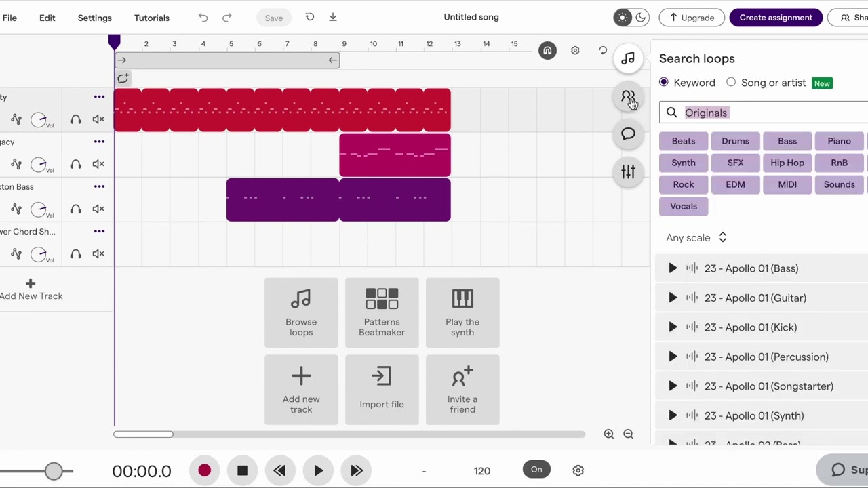Open Browse loops tile
Screen dimensions: 868x488
point(301,312)
